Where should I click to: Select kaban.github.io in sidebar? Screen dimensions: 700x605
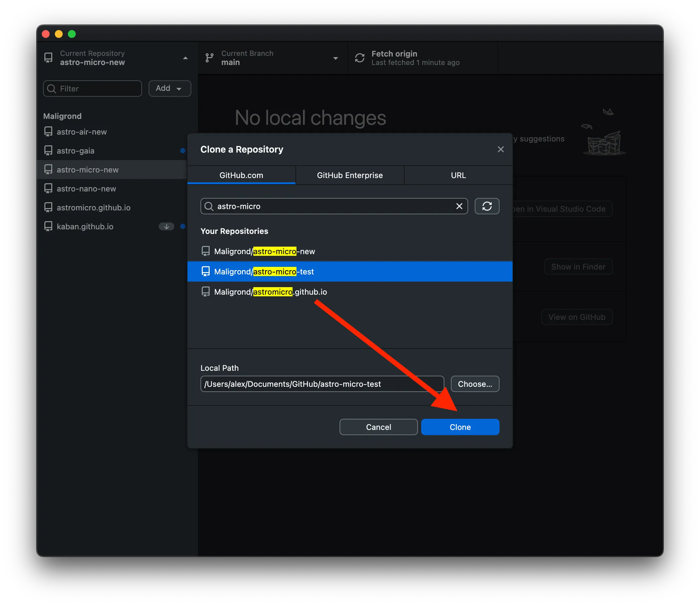coord(112,226)
